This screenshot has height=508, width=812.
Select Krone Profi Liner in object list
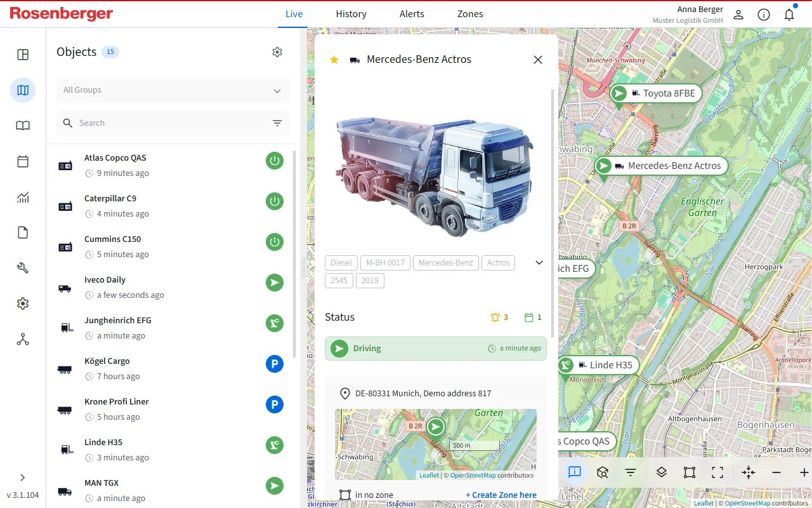(x=170, y=409)
